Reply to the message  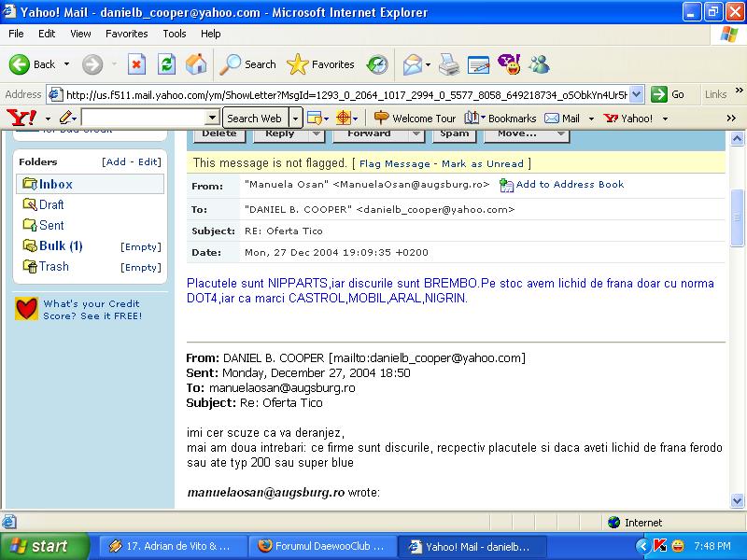pos(280,134)
